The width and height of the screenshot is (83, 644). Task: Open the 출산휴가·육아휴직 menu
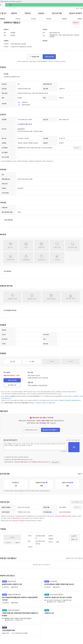[x=75, y=13]
